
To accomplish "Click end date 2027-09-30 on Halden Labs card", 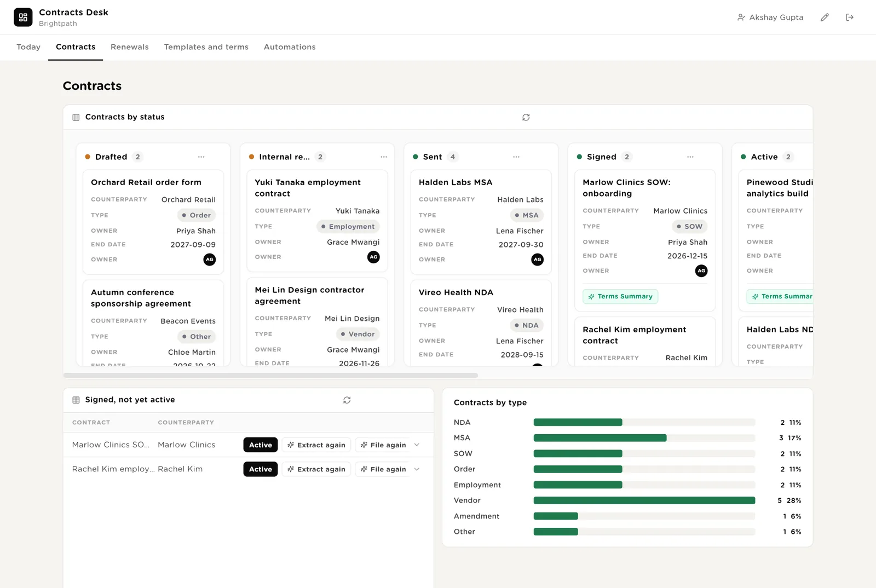I will [x=521, y=245].
